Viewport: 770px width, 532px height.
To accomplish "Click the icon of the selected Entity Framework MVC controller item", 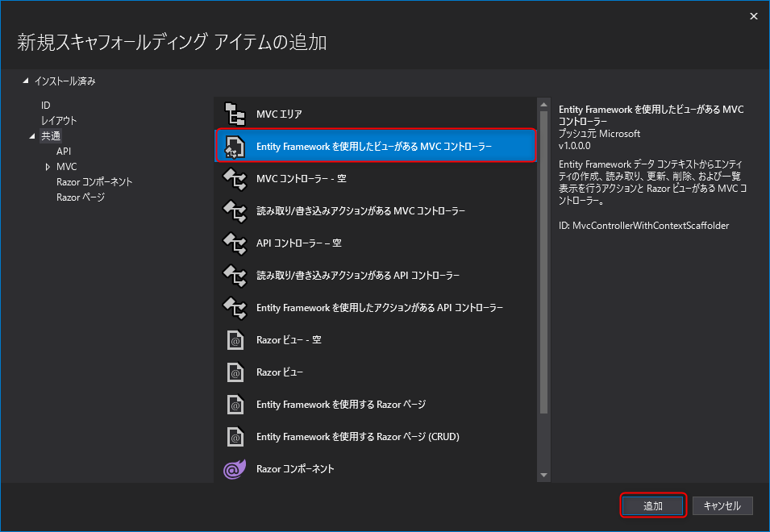I will (235, 146).
